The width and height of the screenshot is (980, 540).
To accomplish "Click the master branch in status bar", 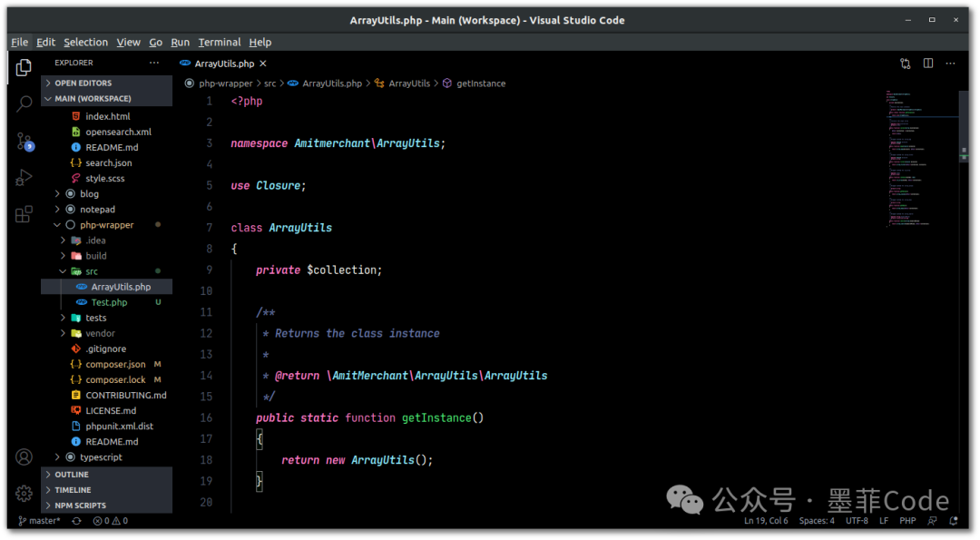I will coord(40,521).
